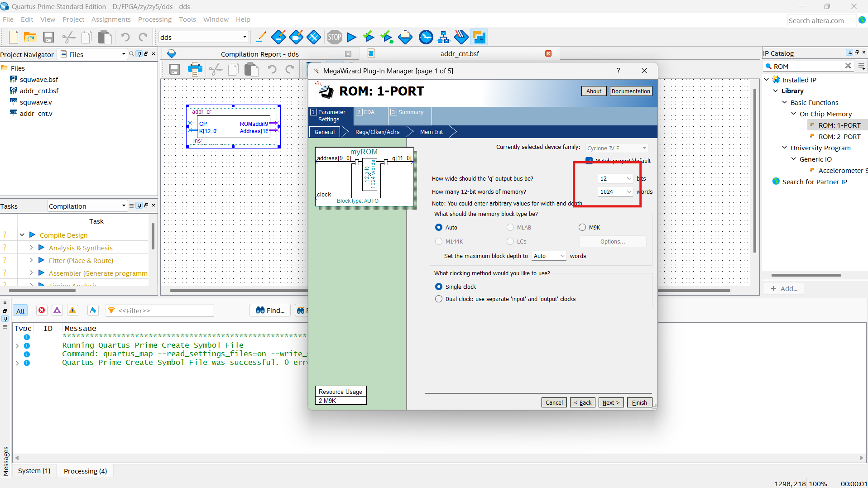
Task: Click the Platform Designer toolbar icon
Action: 479,37
